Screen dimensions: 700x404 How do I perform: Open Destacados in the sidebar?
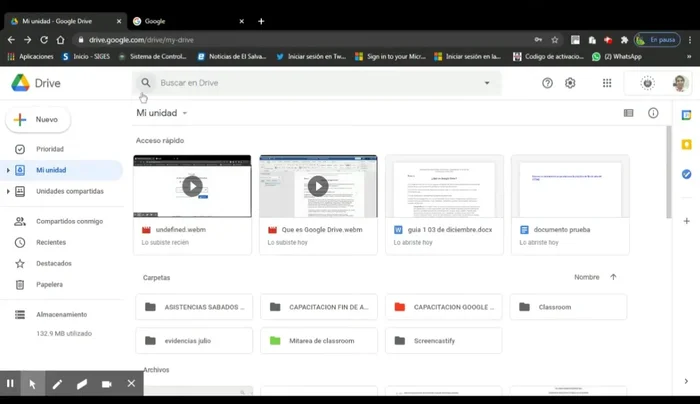tap(54, 263)
